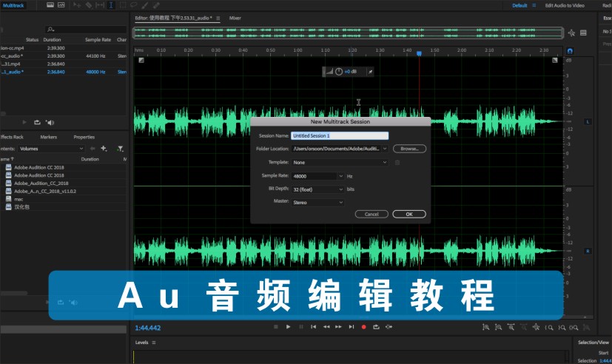The image size is (612, 364).
Task: Open the Folder Location dropdown in dialog
Action: (385, 149)
